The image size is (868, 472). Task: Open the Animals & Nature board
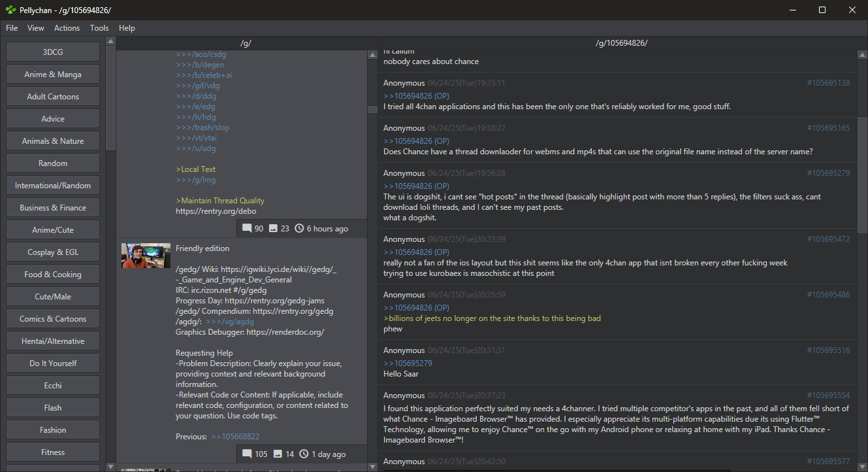pos(53,141)
